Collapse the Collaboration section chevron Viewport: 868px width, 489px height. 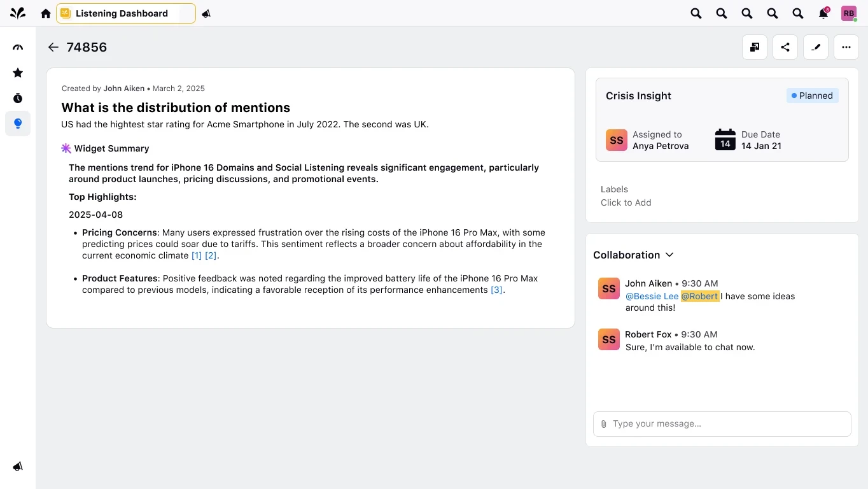[x=669, y=255]
